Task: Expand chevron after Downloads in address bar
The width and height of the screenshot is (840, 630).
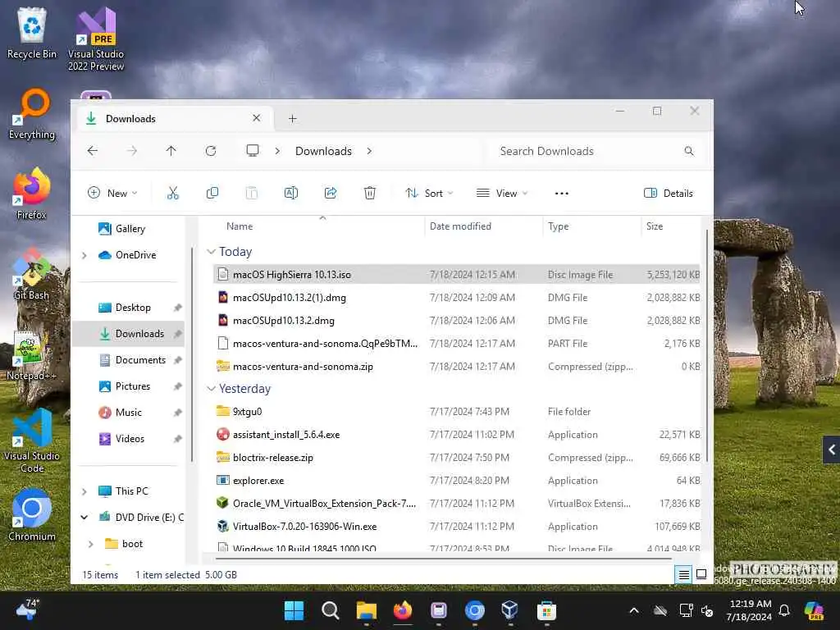Action: click(369, 151)
